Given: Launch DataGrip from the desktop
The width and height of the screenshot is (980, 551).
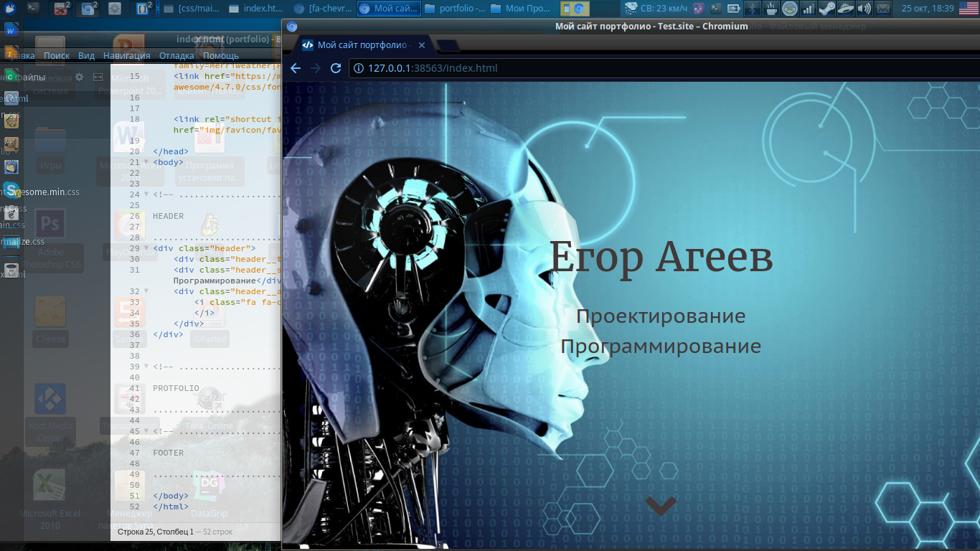Looking at the screenshot, I should point(208,486).
